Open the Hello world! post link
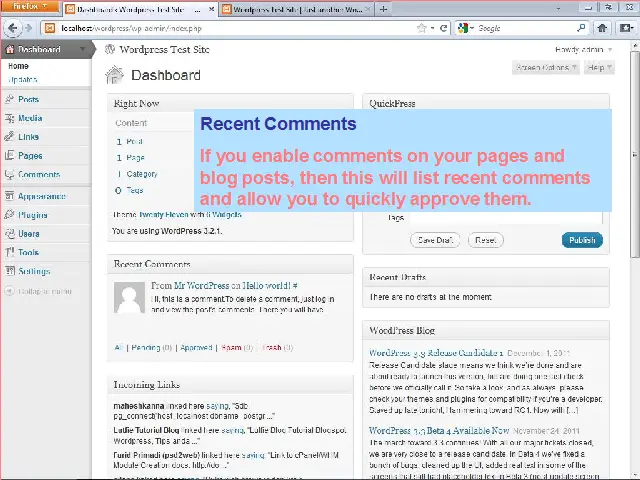 [267, 285]
